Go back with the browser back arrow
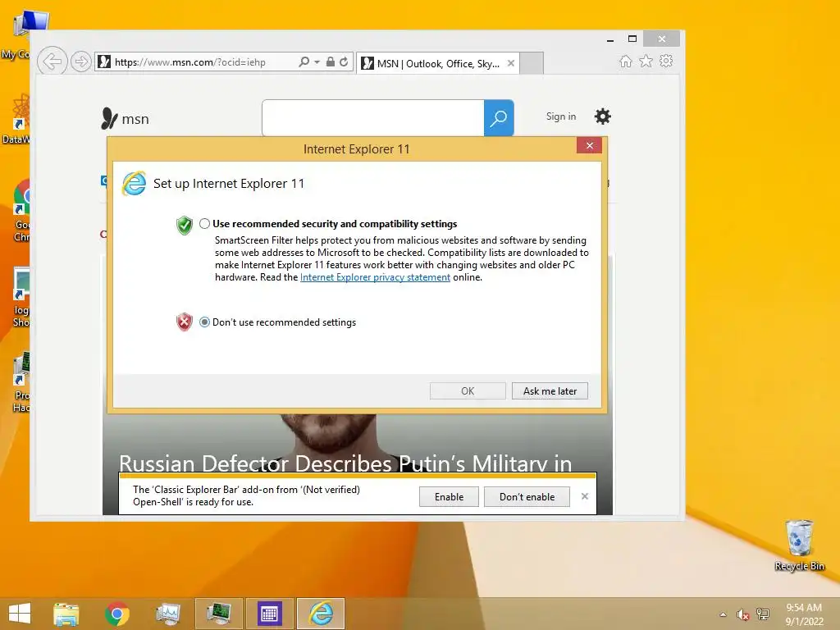 click(52, 62)
